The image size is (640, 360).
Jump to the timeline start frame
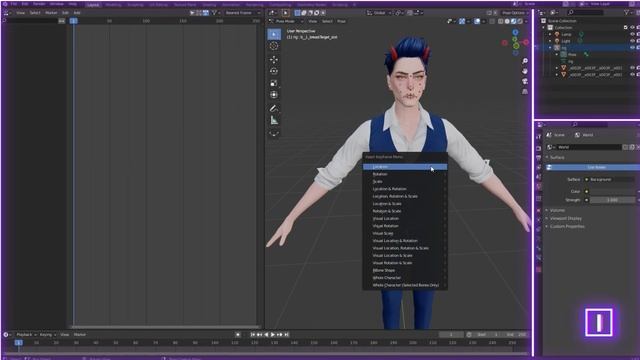tap(253, 334)
